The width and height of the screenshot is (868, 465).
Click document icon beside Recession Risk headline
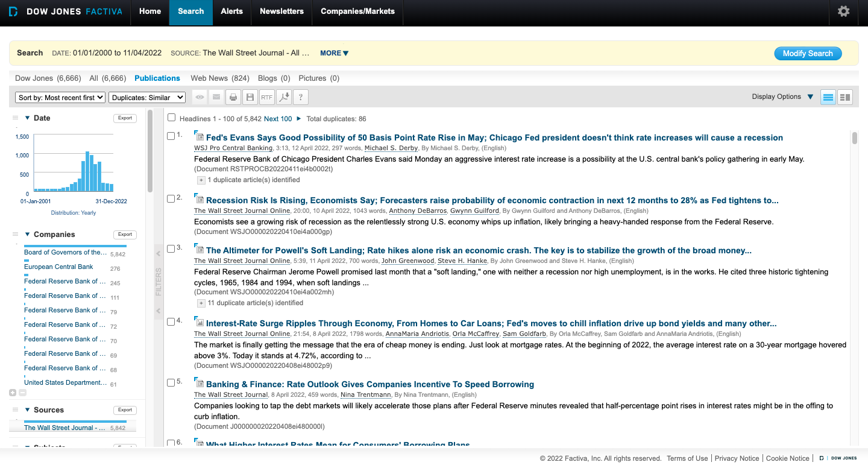point(200,200)
